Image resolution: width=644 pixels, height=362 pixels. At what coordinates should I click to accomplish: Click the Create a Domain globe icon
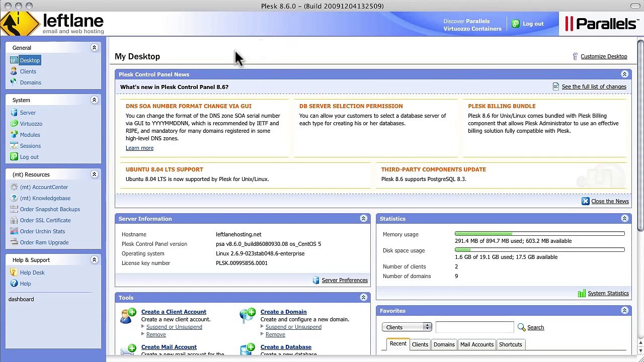click(x=248, y=315)
